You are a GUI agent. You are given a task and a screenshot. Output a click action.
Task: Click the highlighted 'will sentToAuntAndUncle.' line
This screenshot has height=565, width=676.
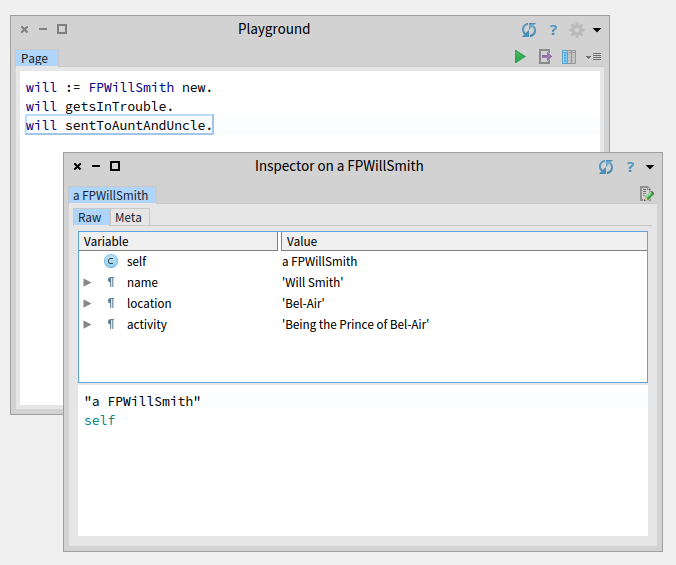tap(119, 125)
